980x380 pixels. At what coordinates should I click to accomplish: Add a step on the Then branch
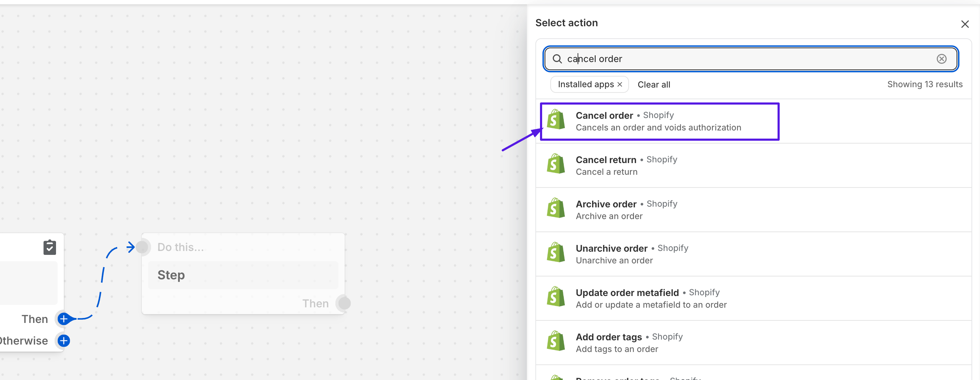tap(63, 319)
